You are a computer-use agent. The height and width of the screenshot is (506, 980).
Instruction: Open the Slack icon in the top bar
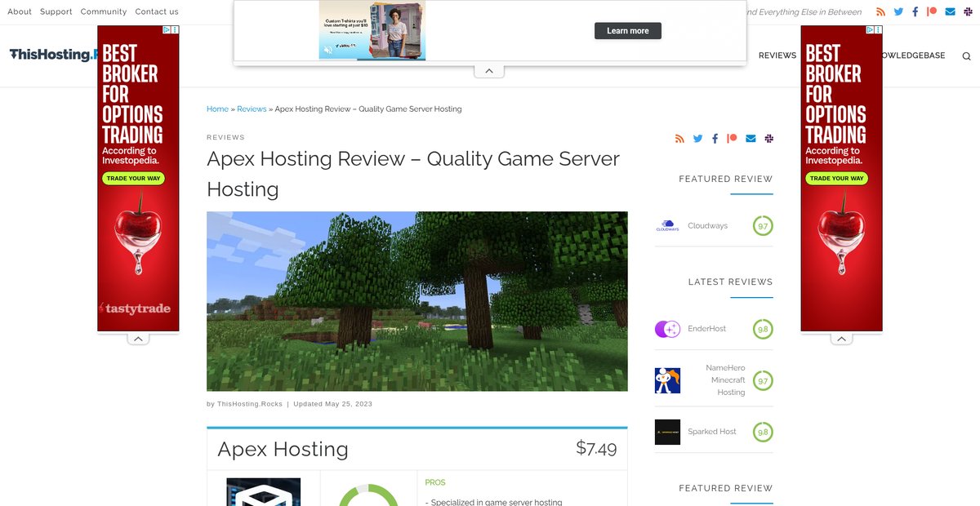click(968, 11)
